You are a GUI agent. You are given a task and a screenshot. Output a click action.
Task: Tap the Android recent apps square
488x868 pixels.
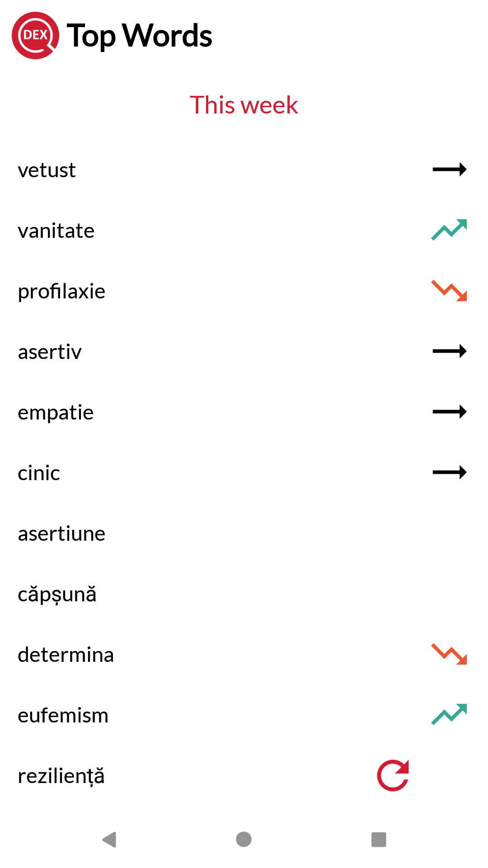click(379, 840)
